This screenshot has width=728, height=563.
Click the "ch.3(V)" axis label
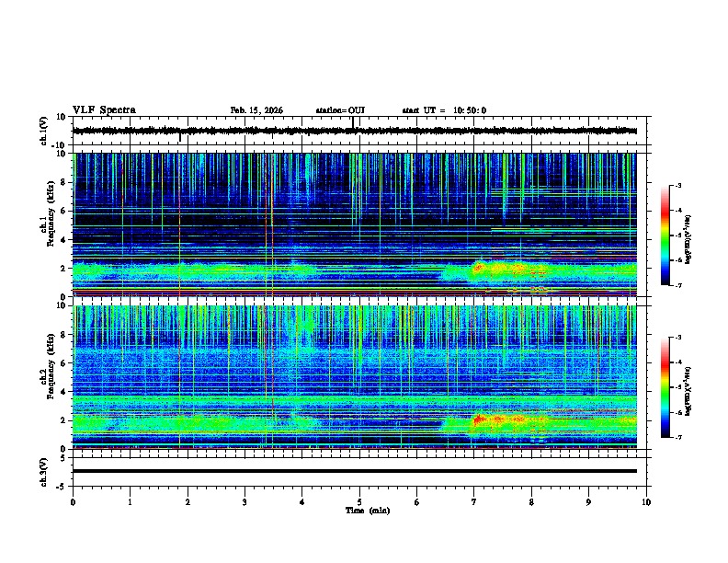pos(44,472)
